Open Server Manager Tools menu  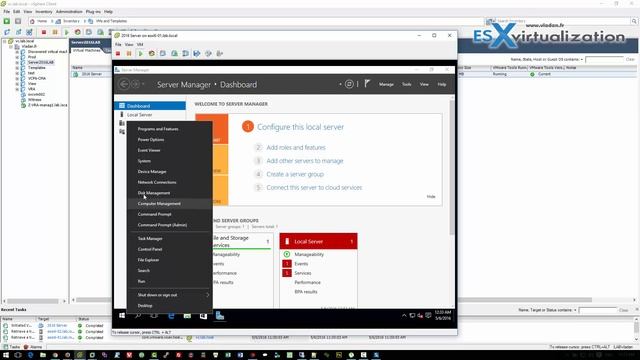point(407,84)
